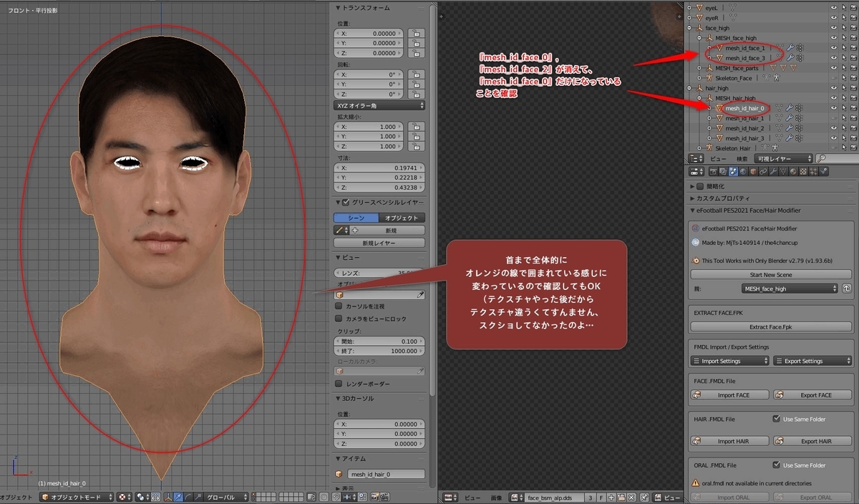
Task: Uncheck HAIR Use Same Folder checkbox
Action: coord(777,419)
